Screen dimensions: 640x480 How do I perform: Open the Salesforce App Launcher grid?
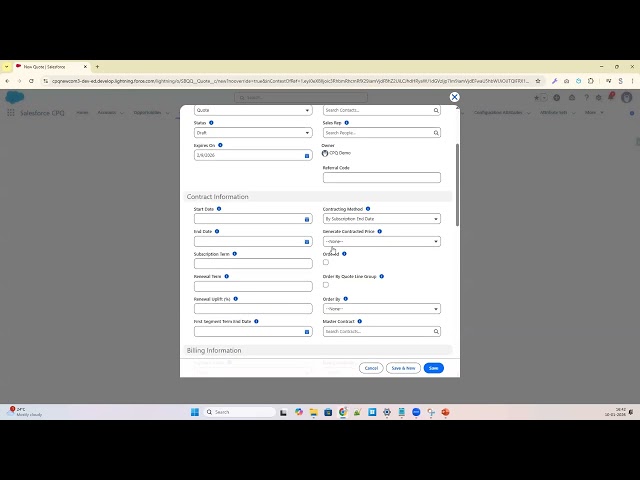(x=11, y=113)
